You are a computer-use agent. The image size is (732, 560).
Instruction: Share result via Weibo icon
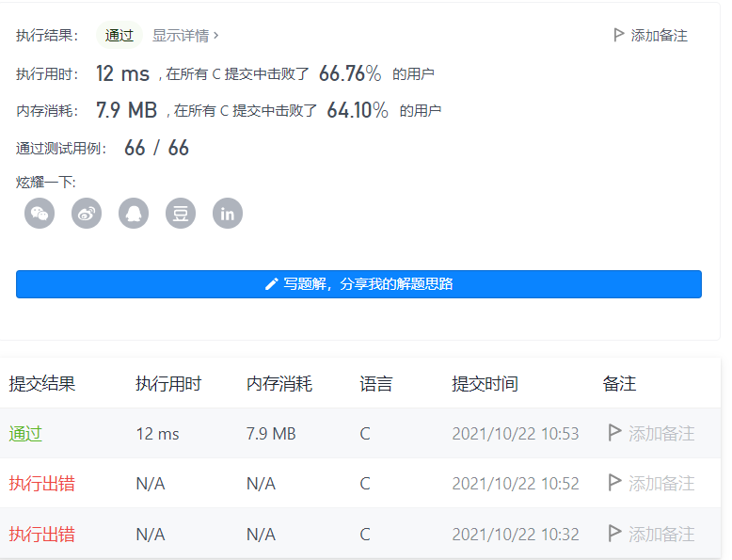[x=87, y=213]
